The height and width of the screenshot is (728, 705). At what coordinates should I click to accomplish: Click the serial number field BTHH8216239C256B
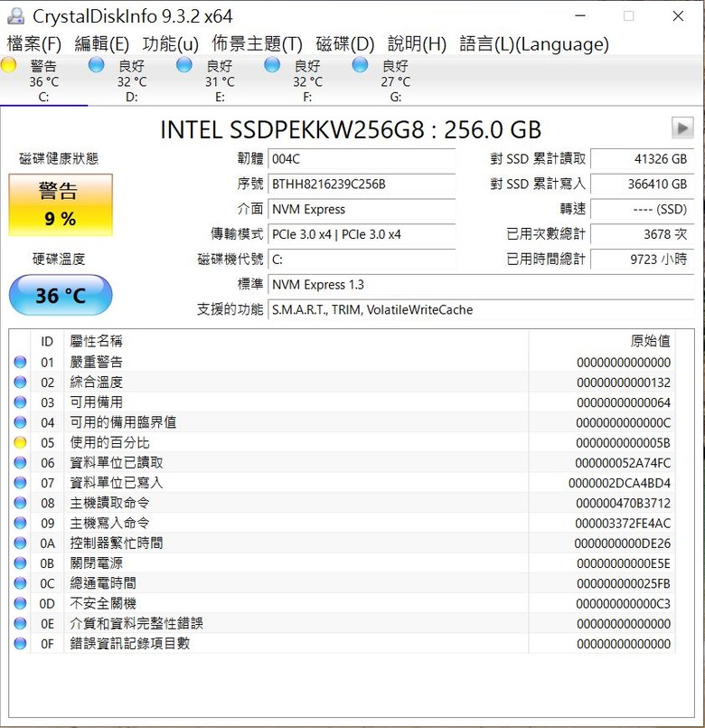click(362, 184)
